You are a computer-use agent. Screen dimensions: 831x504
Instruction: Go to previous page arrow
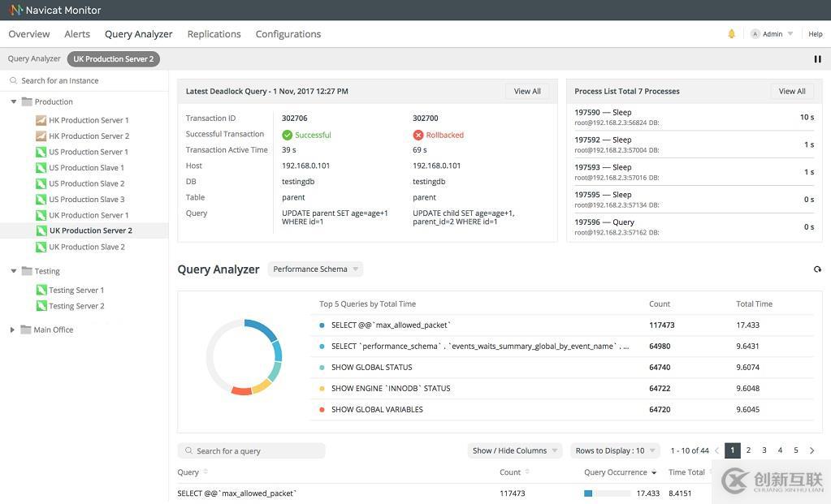pos(716,450)
